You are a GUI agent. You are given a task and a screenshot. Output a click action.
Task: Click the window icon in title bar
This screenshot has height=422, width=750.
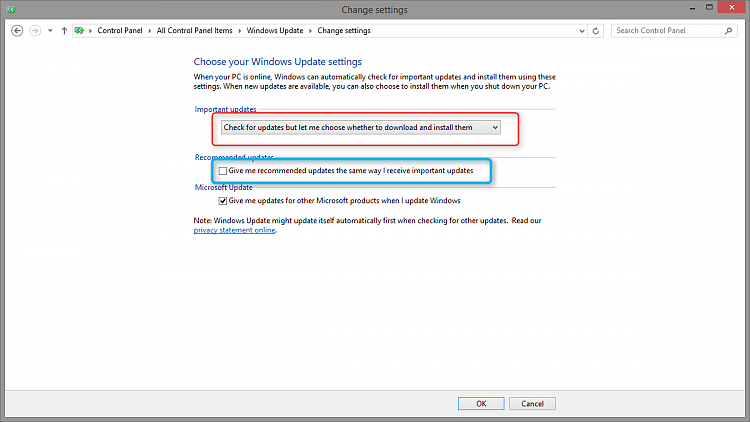pyautogui.click(x=11, y=10)
